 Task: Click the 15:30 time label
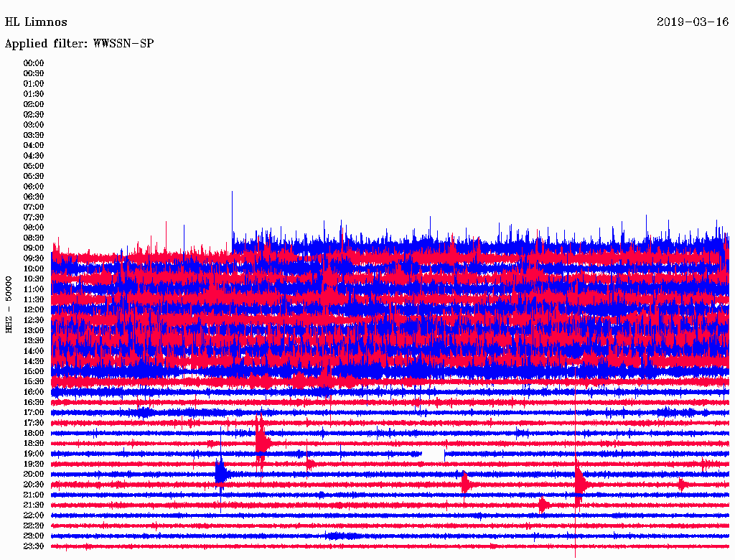point(34,382)
